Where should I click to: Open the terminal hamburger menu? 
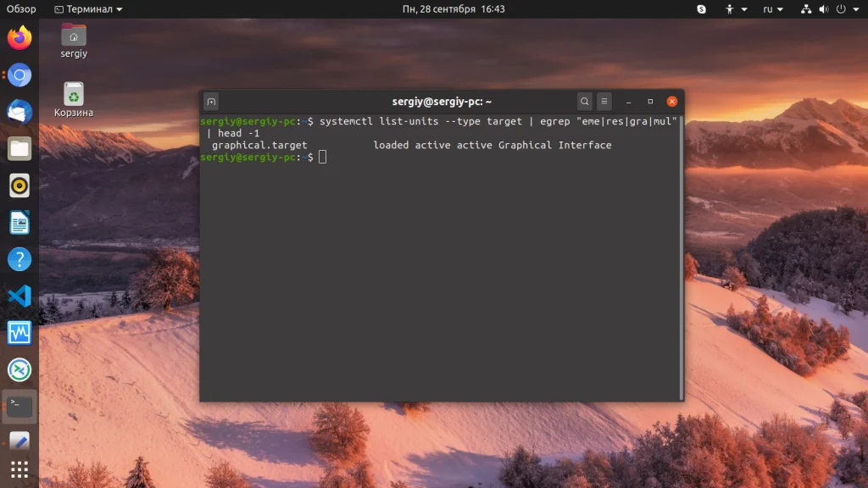tap(604, 101)
